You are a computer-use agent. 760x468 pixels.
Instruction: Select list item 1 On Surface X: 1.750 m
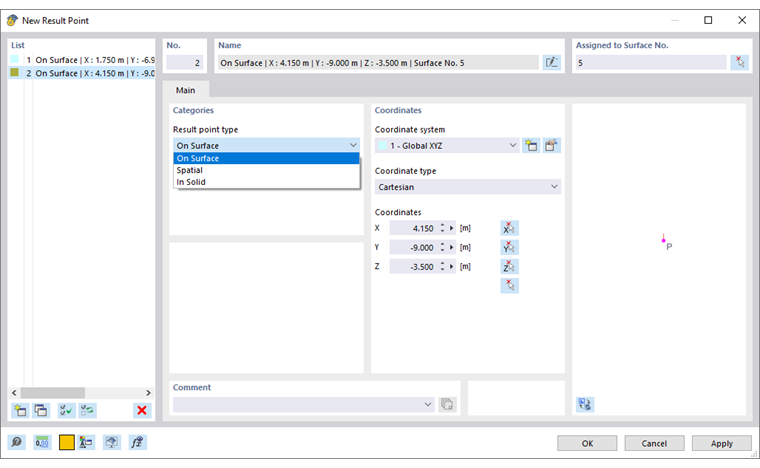click(x=81, y=60)
